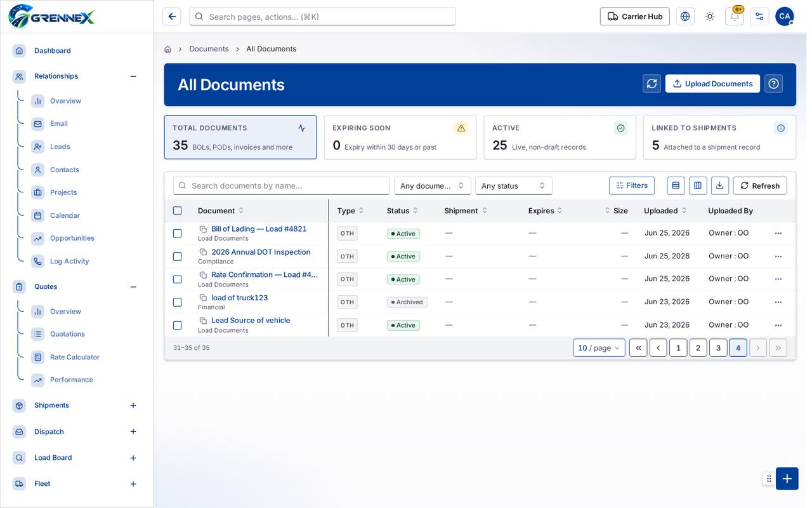Go to the first page with double-arrow
812x508 pixels.
(638, 348)
